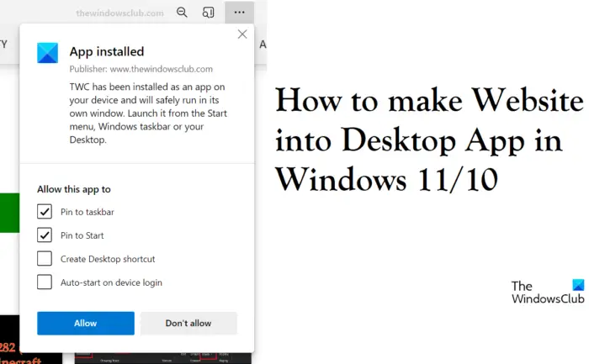Click the Pin to Start label
This screenshot has height=364, width=589.
pyautogui.click(x=82, y=235)
